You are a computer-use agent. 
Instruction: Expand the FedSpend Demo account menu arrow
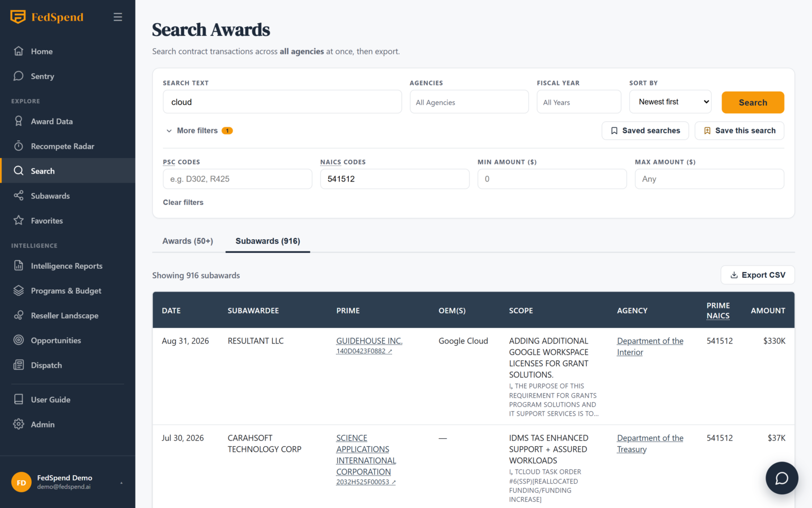pos(121,483)
